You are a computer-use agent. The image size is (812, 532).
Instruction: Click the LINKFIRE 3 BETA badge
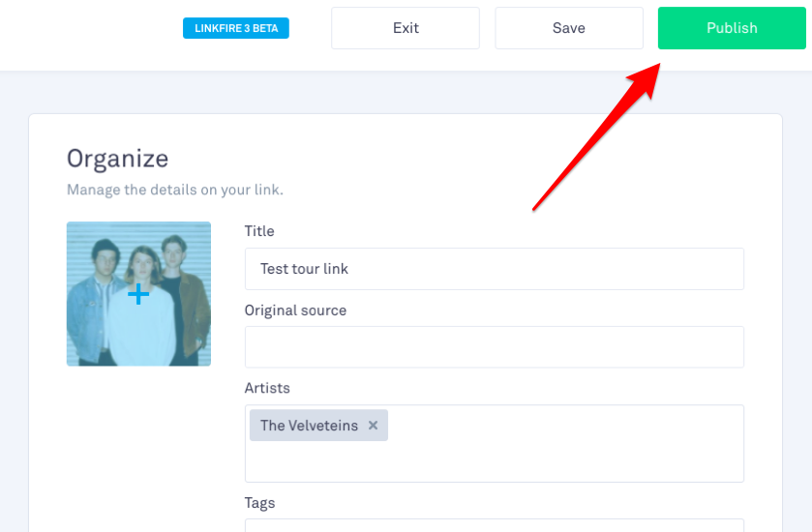click(236, 28)
